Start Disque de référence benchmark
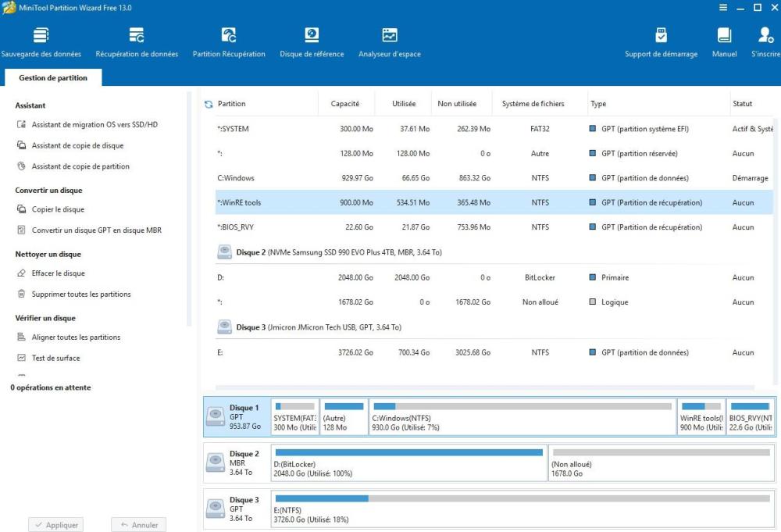This screenshot has height=532, width=781. [312, 43]
